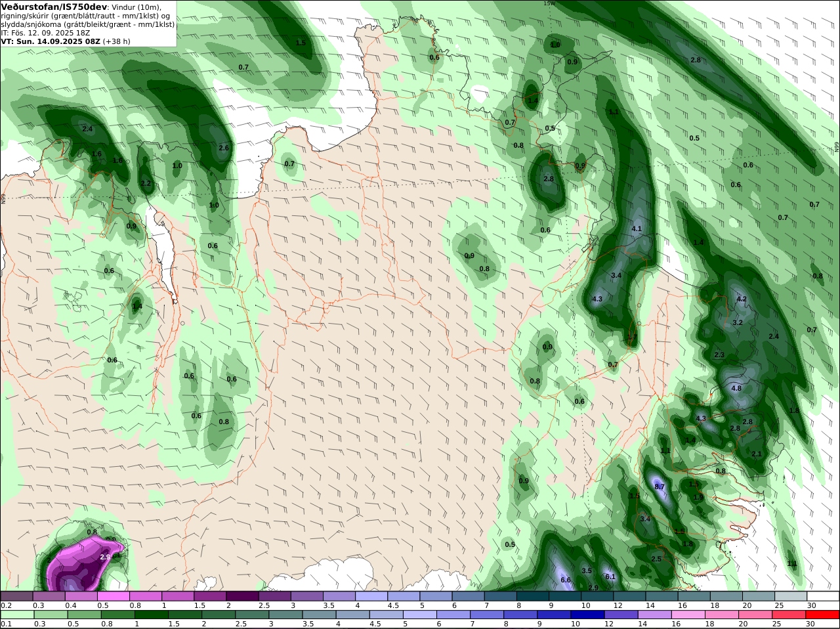Click the 1.7 precipitation value on the map

(632, 337)
